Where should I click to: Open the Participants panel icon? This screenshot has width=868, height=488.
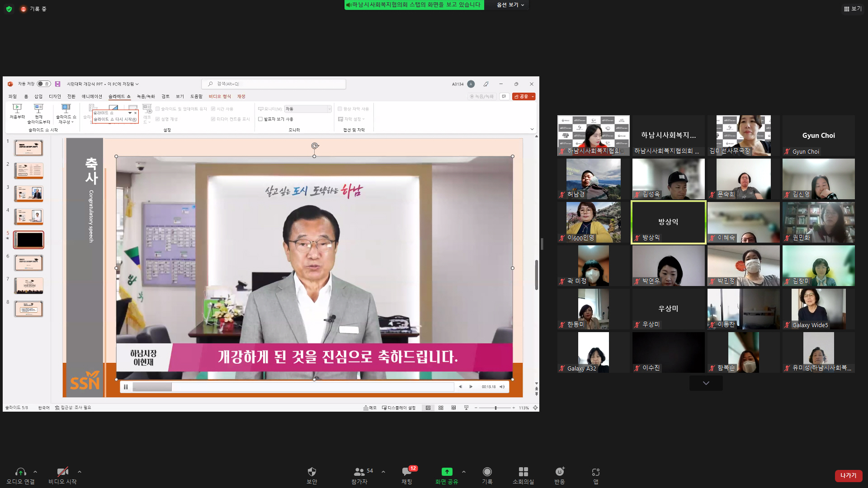coord(359,472)
